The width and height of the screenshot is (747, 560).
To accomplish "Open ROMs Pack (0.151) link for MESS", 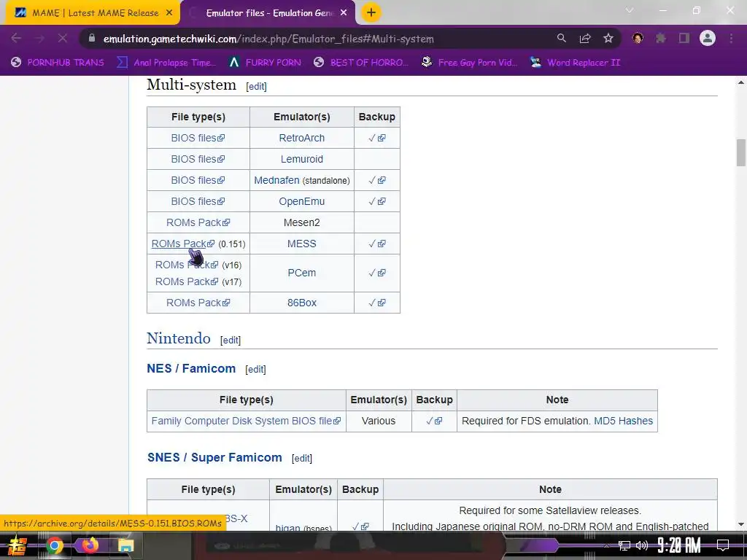I will click(x=183, y=244).
